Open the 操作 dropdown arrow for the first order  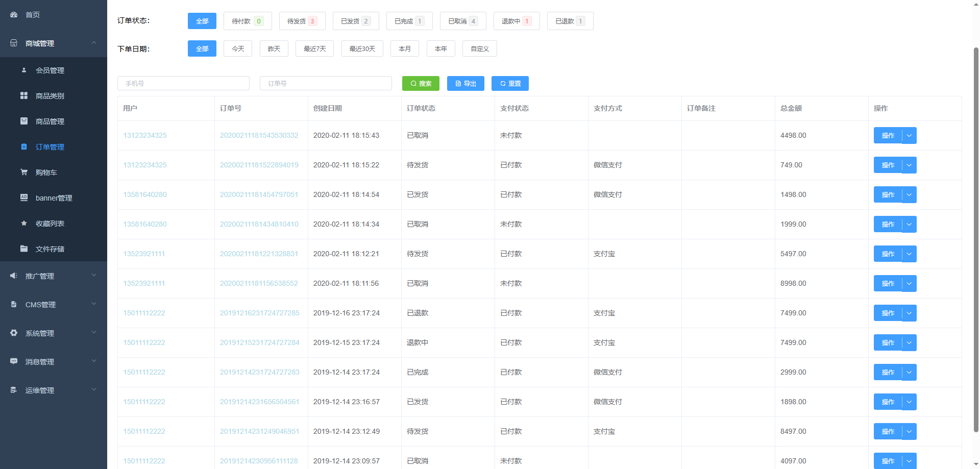[x=909, y=136]
